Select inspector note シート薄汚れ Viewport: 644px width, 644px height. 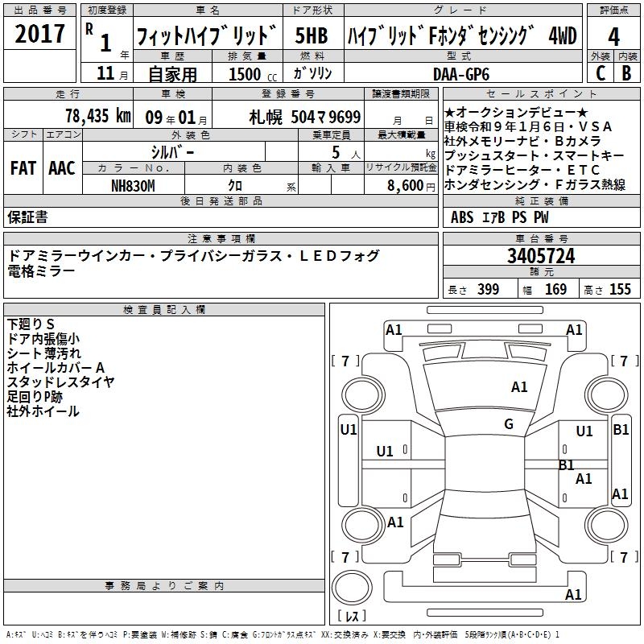(44, 353)
